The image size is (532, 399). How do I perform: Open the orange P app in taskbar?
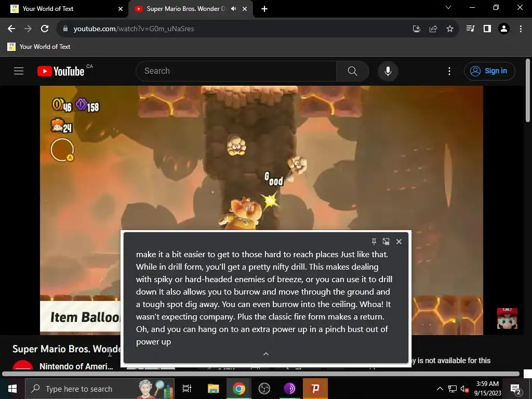click(315, 389)
